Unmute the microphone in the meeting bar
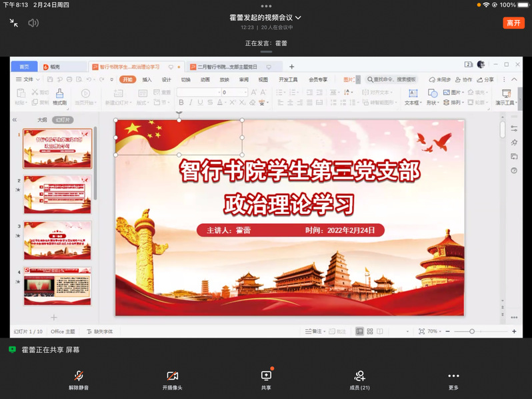 (x=78, y=377)
